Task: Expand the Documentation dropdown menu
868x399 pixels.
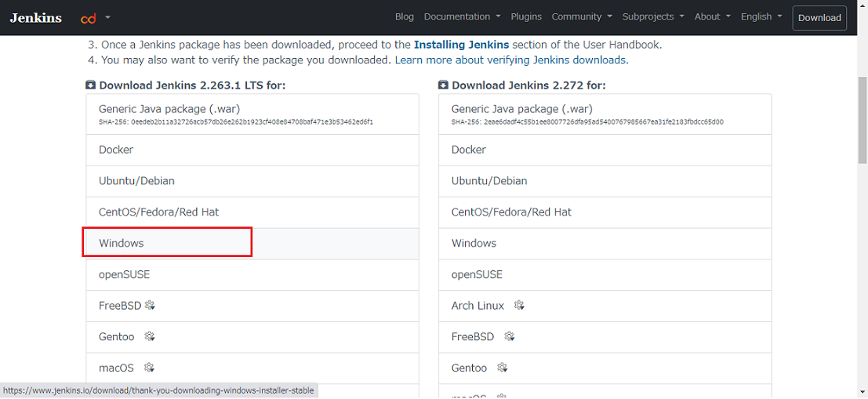Action: point(463,16)
